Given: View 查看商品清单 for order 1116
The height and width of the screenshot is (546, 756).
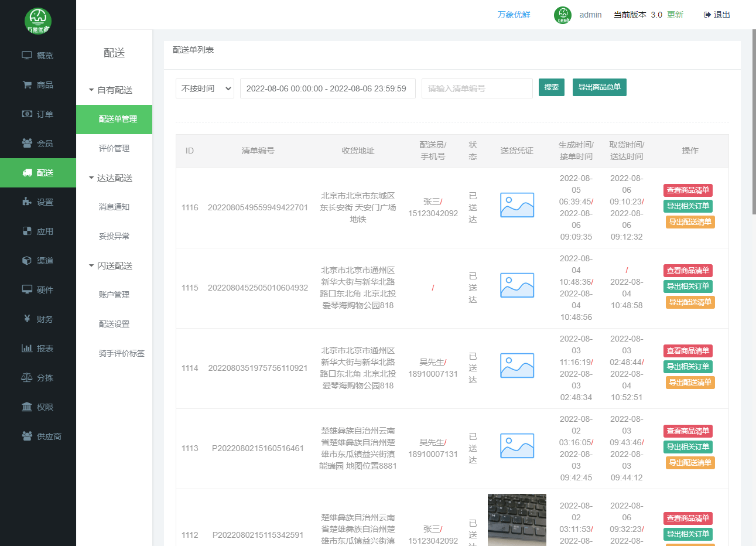Looking at the screenshot, I should pyautogui.click(x=687, y=190).
